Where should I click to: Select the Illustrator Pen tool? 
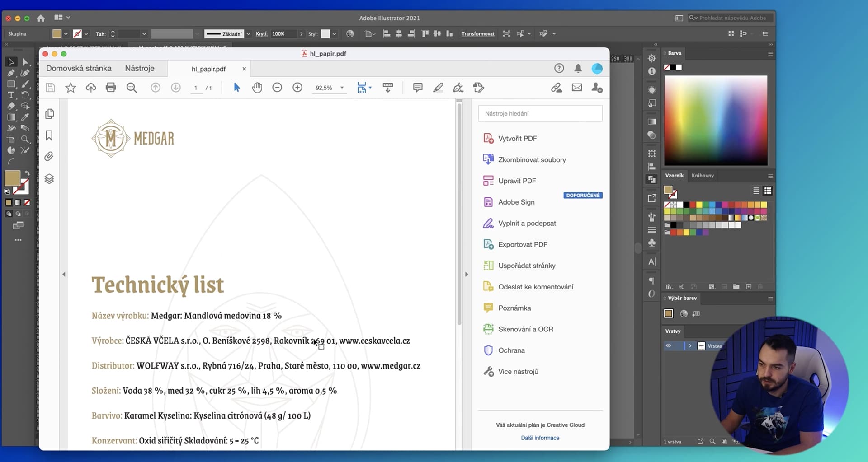(x=11, y=73)
